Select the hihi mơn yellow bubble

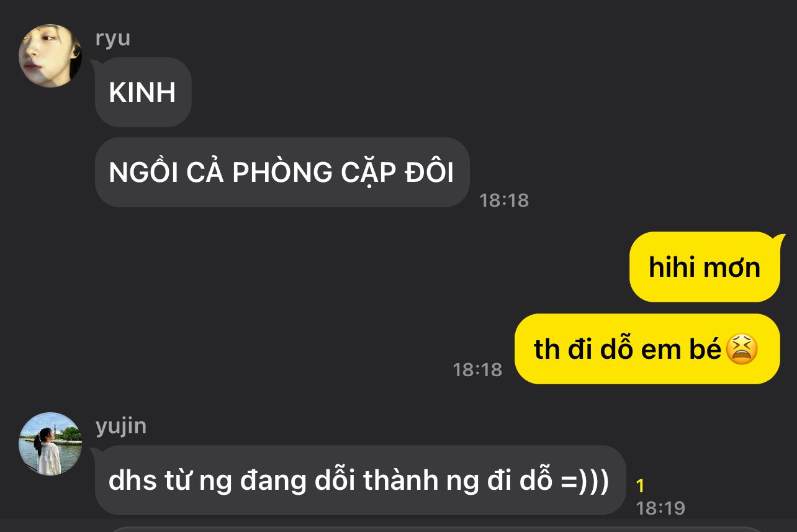pyautogui.click(x=705, y=267)
